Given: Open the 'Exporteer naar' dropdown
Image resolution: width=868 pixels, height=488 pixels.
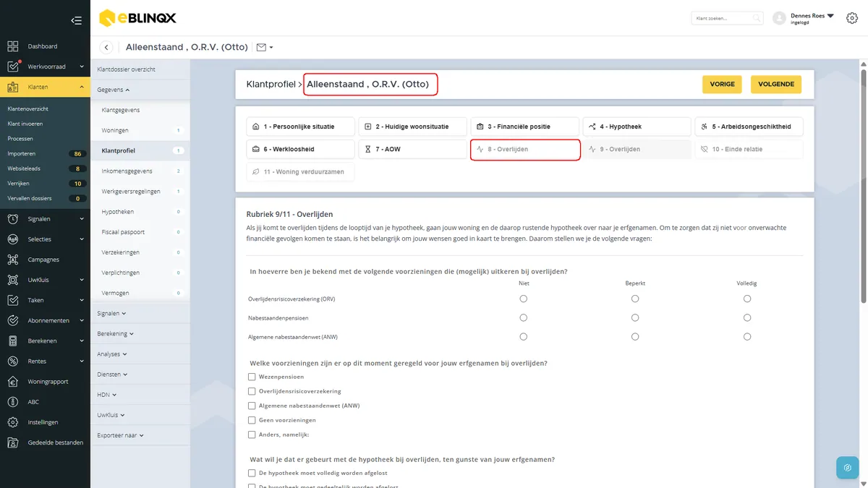Looking at the screenshot, I should click(x=120, y=435).
